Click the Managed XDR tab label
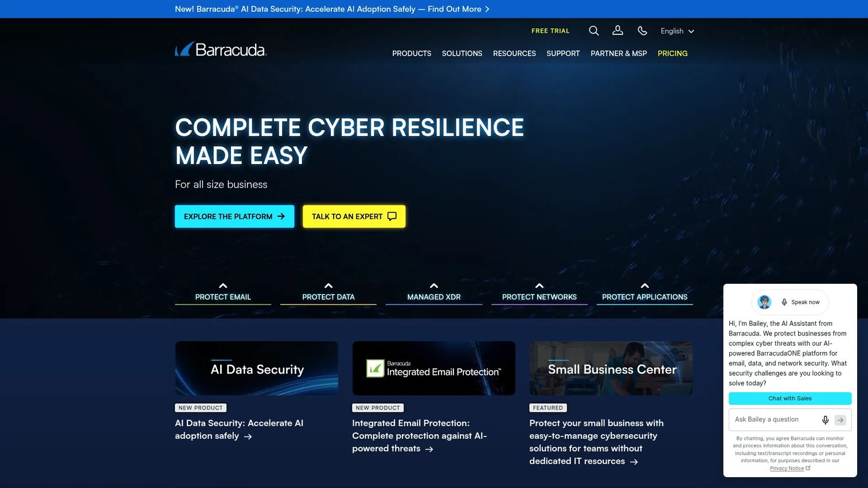868x488 pixels. 434,297
